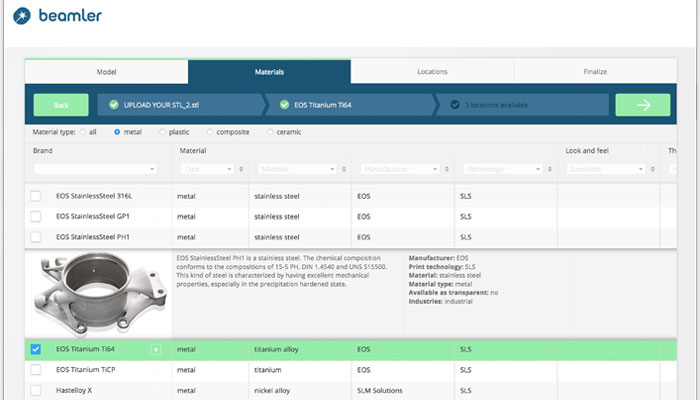This screenshot has height=400, width=700.
Task: Uncheck the EOS Titanium Ti64 checkbox
Action: [36, 349]
